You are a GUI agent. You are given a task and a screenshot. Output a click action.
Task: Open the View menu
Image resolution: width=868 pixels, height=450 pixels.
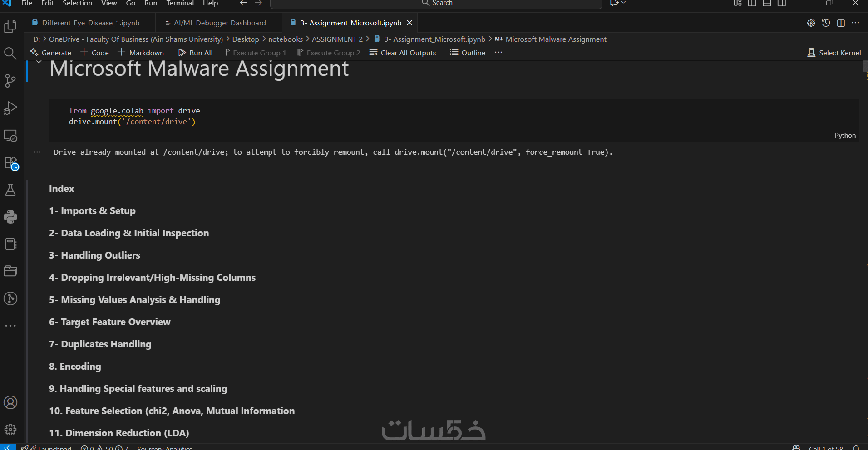point(109,3)
